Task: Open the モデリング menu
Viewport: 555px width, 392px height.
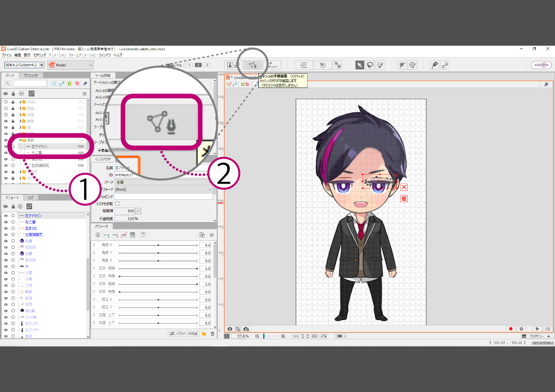Action: click(39, 55)
